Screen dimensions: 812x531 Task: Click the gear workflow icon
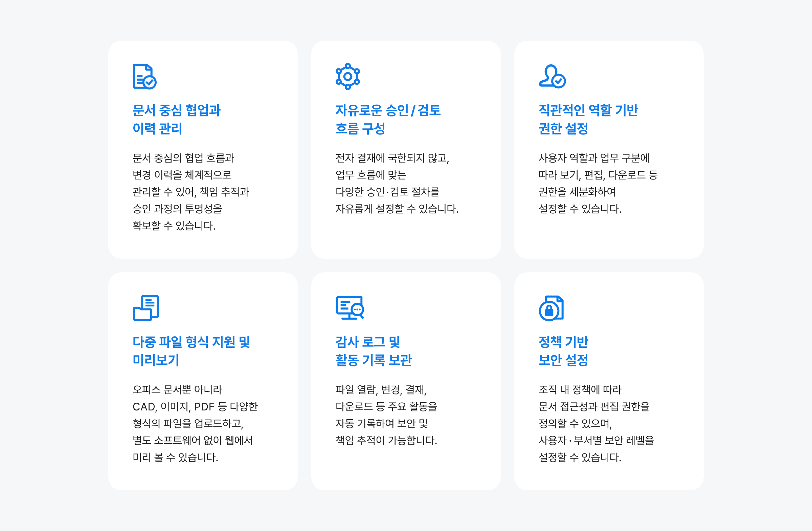tap(347, 77)
